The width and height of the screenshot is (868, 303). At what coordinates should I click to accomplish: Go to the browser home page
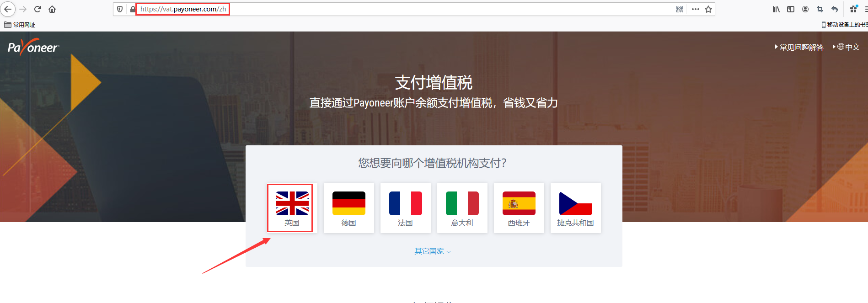pos(52,9)
